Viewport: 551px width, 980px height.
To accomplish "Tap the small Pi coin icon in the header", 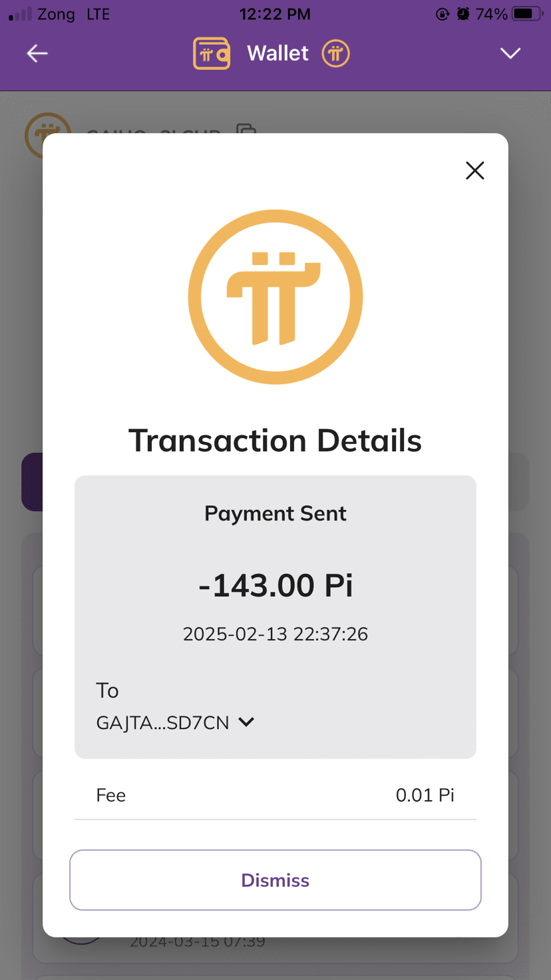I will pyautogui.click(x=335, y=53).
